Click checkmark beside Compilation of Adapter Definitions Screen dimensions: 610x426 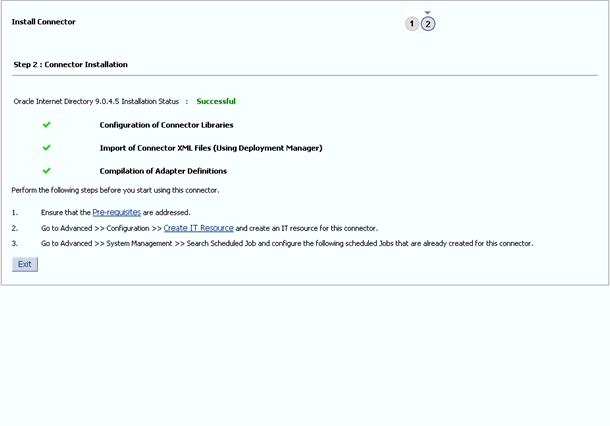[47, 170]
